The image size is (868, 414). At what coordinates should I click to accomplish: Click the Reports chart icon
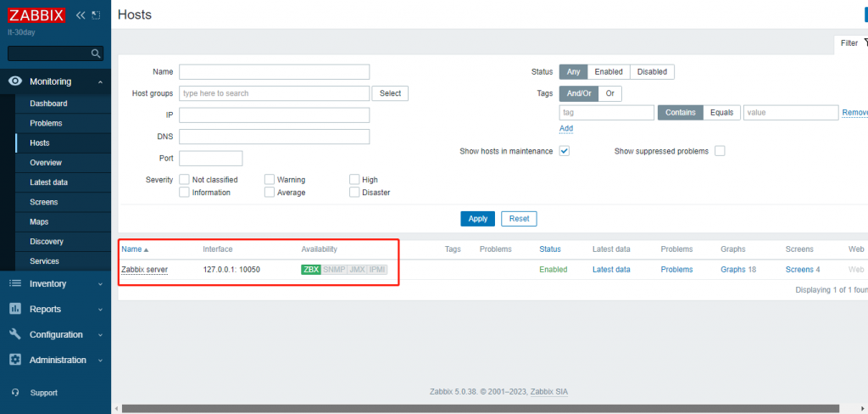[15, 309]
